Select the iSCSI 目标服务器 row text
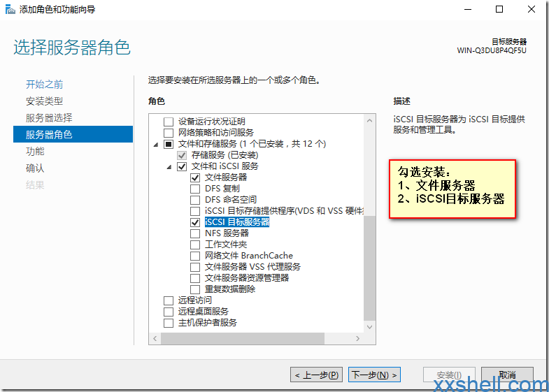 237,222
